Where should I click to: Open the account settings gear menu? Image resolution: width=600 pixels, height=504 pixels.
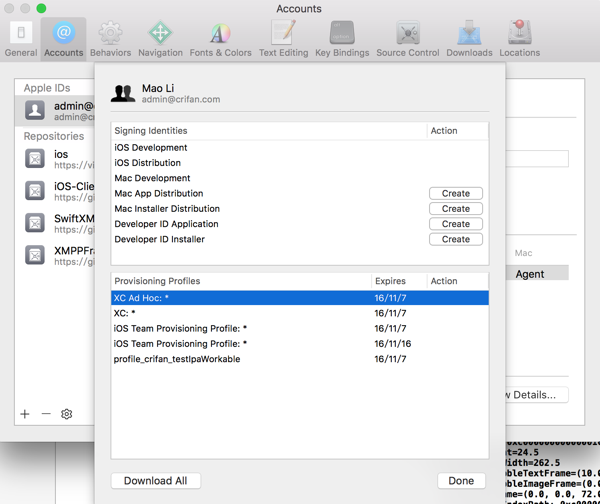click(x=67, y=414)
